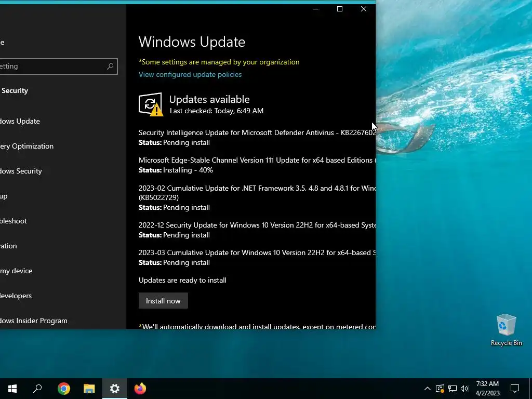This screenshot has height=399, width=532.
Task: Open the network tray icon
Action: (453, 389)
